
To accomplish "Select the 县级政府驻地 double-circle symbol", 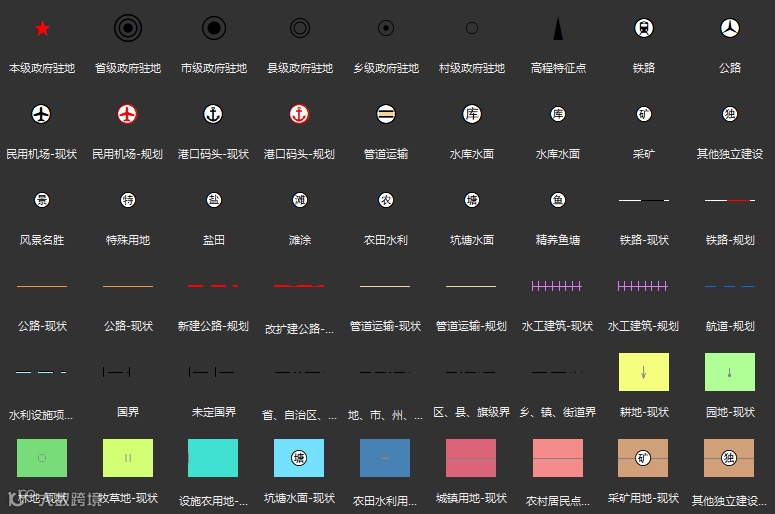I will click(x=300, y=28).
